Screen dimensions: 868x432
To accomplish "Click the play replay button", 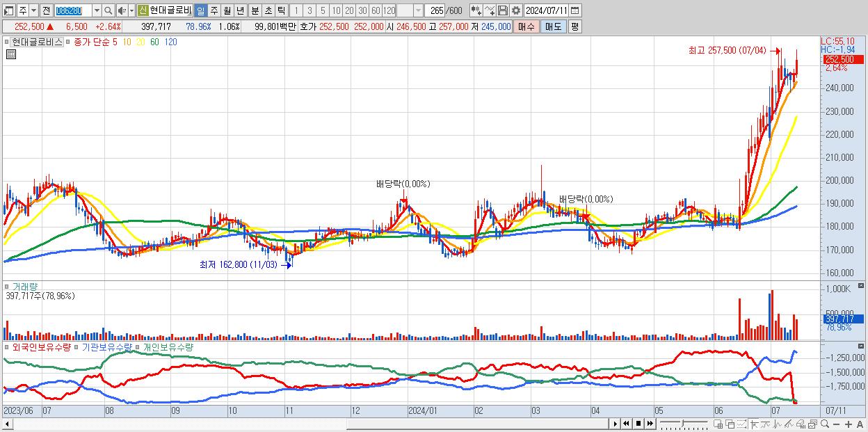I will 615,424.
